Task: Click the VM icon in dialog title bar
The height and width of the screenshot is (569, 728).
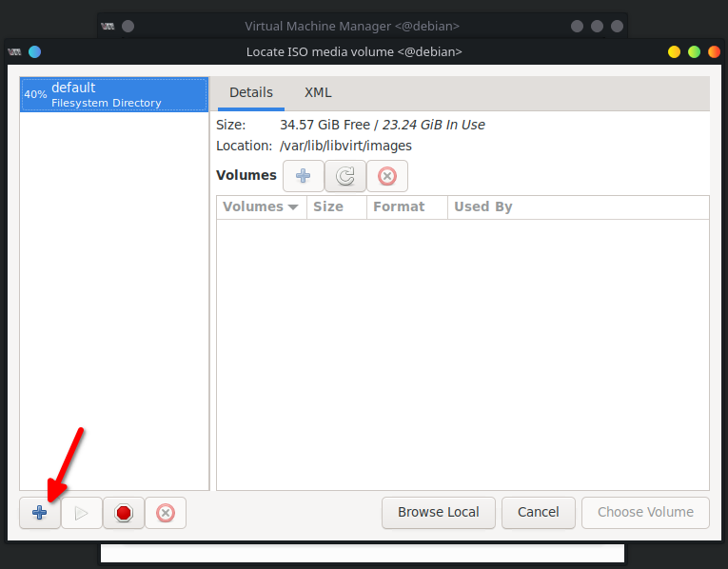Action: 14,51
